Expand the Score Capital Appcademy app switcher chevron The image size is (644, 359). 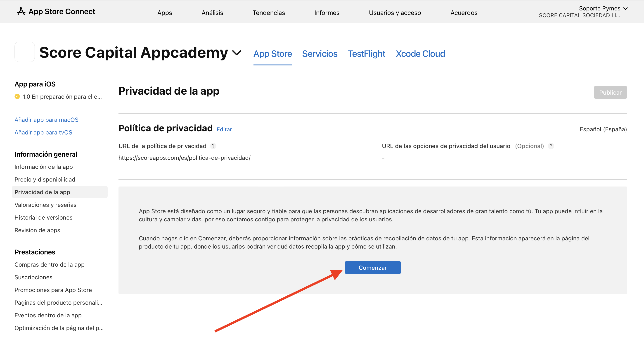(x=237, y=53)
